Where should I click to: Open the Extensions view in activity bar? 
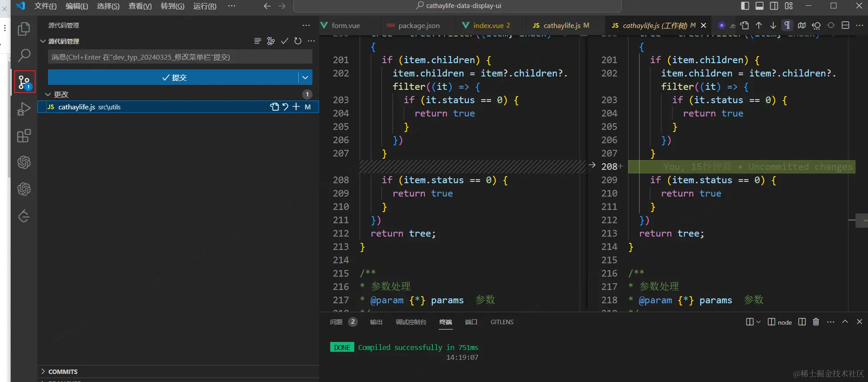click(24, 136)
